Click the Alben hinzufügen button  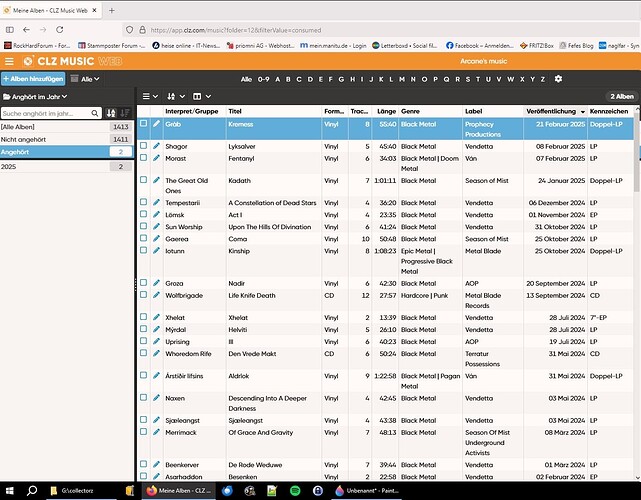[x=33, y=79]
